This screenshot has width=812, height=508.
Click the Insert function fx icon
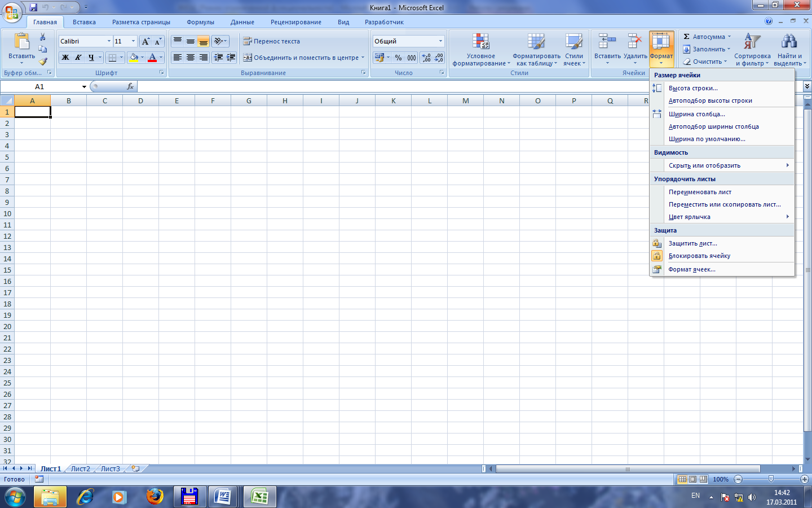click(130, 86)
